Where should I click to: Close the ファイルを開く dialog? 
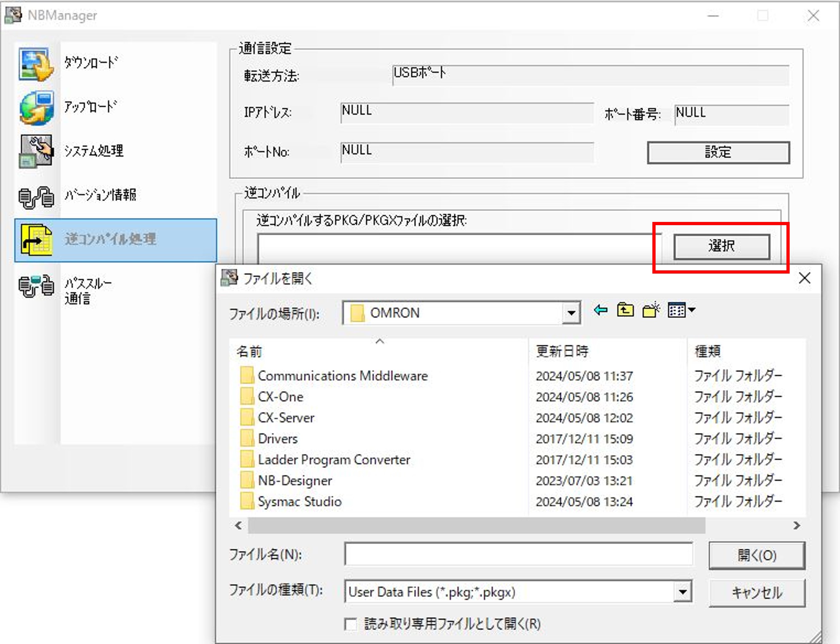point(804,278)
